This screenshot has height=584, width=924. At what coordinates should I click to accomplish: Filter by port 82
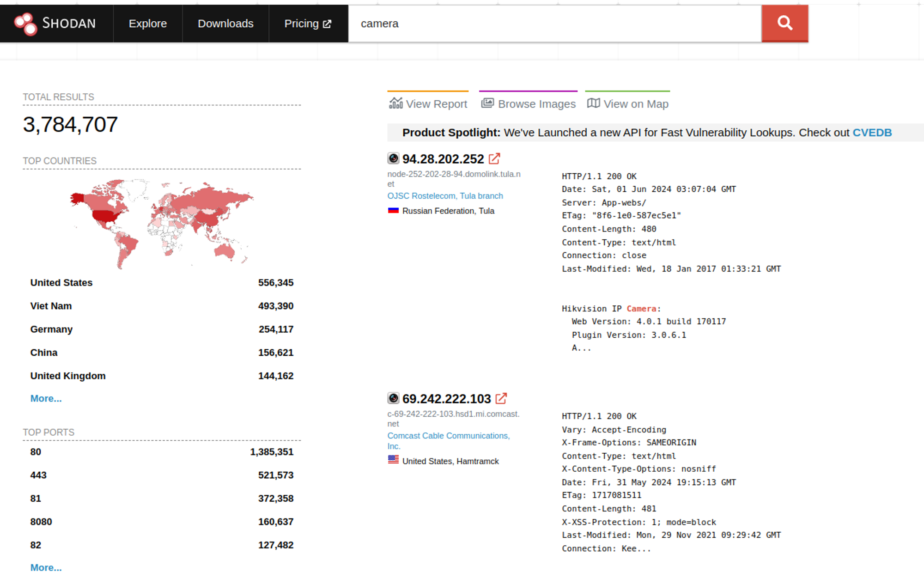162,545
